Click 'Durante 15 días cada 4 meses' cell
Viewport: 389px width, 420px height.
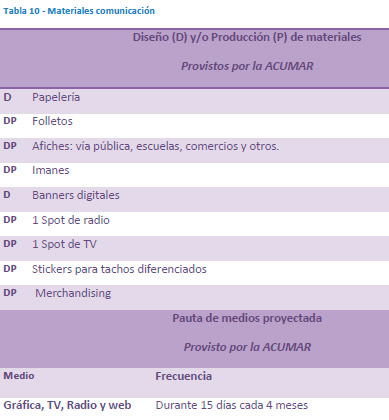coord(232,405)
